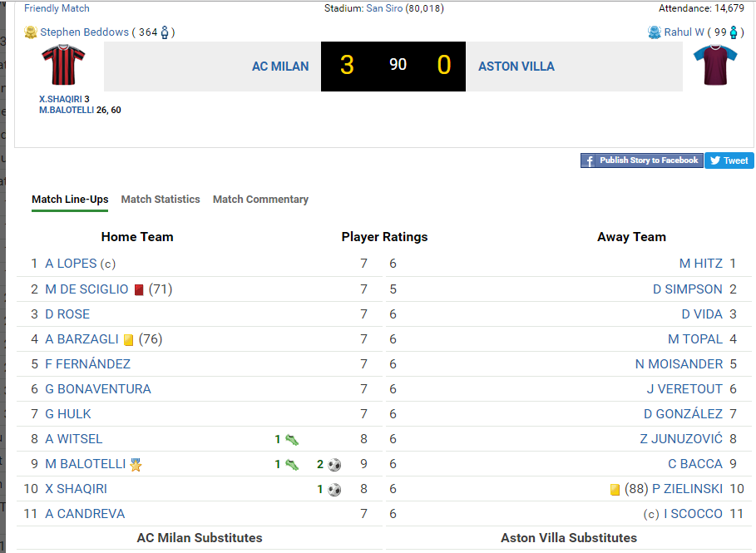Select the Match Line-Ups tab
756x553 pixels.
(70, 200)
